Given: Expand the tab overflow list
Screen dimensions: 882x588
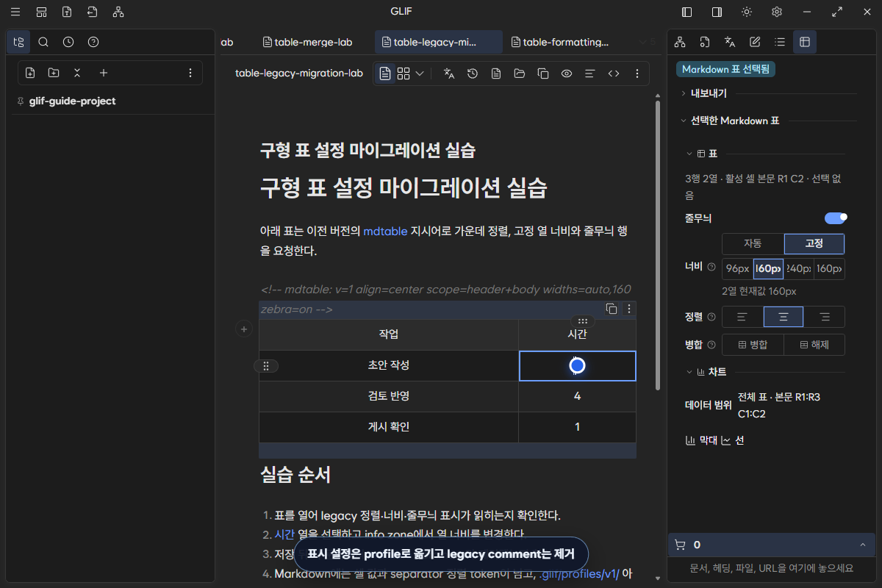Looking at the screenshot, I should pyautogui.click(x=647, y=42).
